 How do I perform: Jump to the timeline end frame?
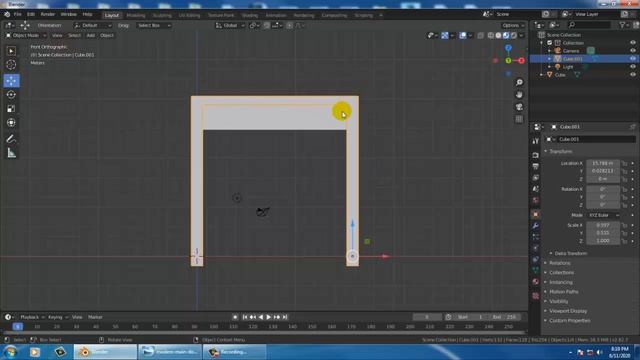(285, 317)
